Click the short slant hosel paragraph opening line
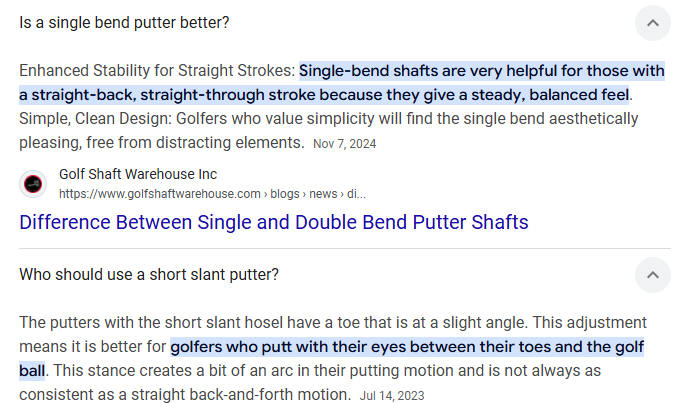The width and height of the screenshot is (693, 403). point(333,323)
